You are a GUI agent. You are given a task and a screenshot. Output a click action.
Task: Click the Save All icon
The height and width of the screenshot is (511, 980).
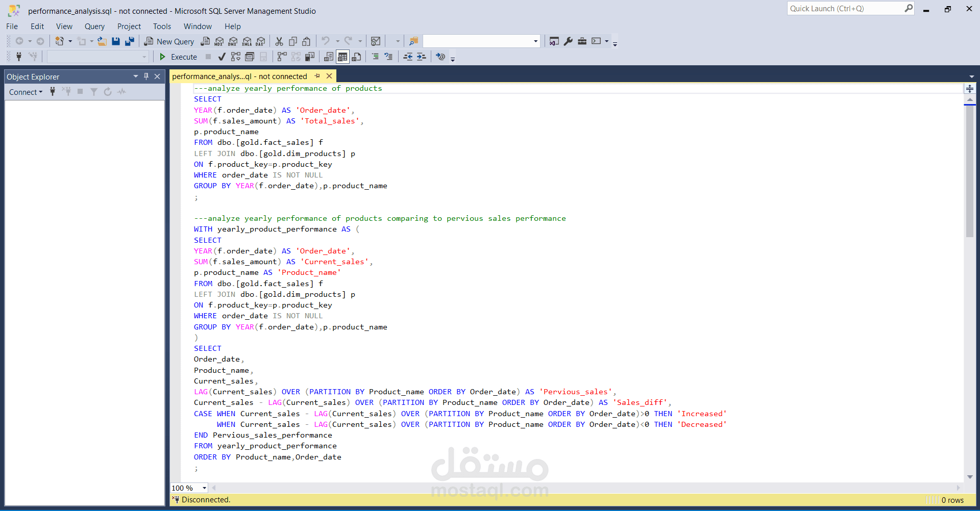[x=130, y=41]
